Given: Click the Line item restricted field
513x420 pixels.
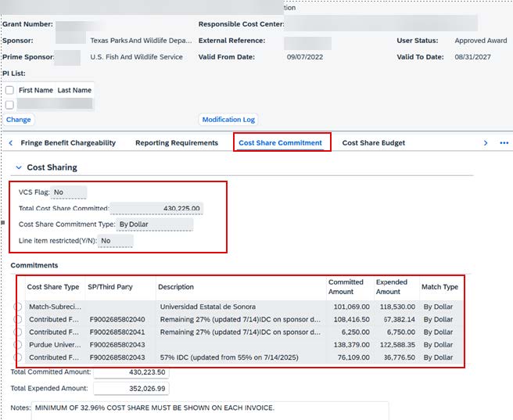Looking at the screenshot, I should 116,241.
